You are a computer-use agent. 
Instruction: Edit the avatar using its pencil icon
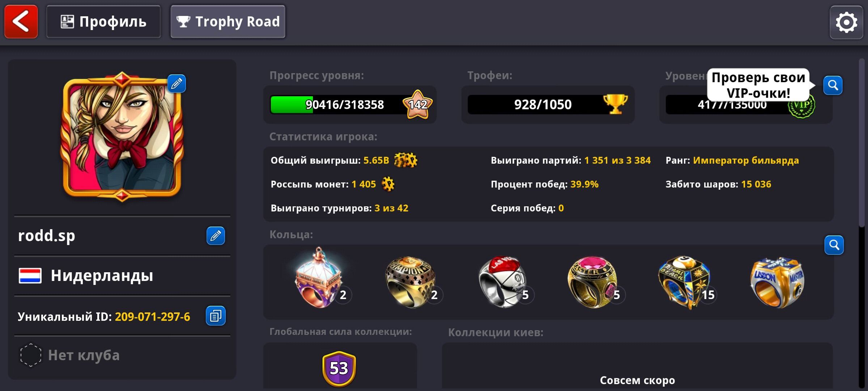(x=176, y=84)
